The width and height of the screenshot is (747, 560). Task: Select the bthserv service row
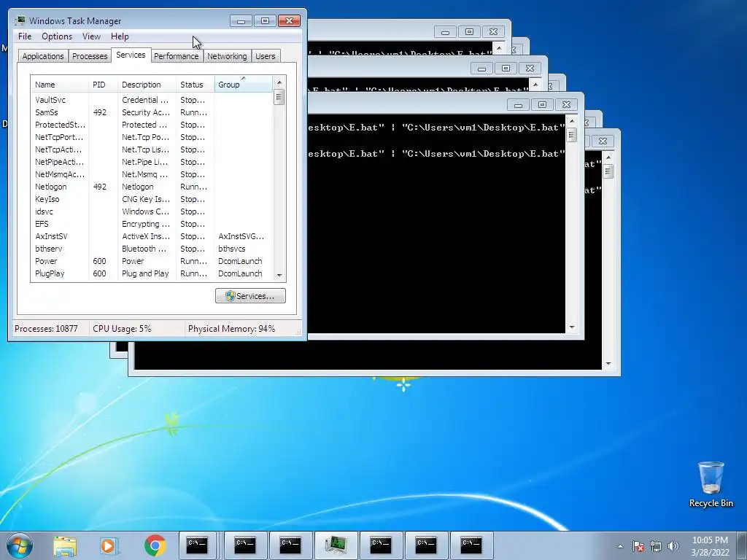(x=152, y=249)
